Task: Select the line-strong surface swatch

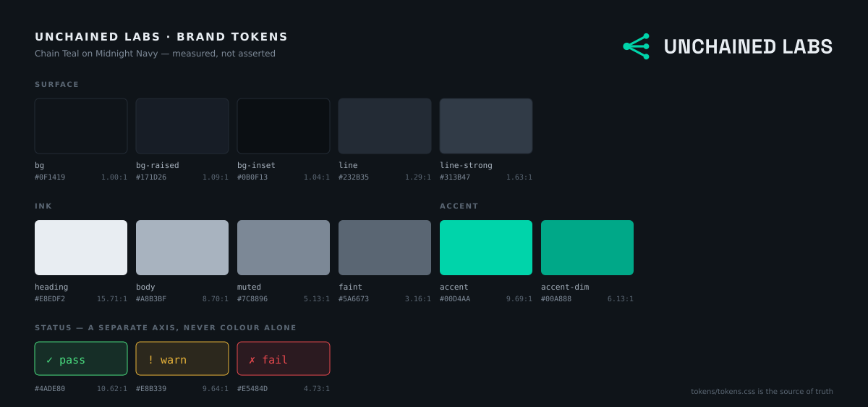Action: 486,126
